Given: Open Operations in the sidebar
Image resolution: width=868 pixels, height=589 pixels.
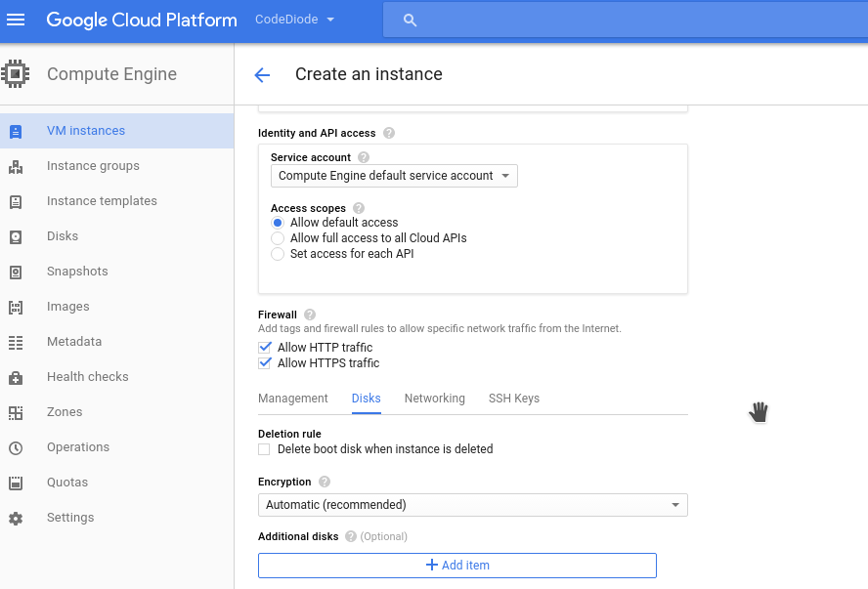Looking at the screenshot, I should (x=116, y=446).
